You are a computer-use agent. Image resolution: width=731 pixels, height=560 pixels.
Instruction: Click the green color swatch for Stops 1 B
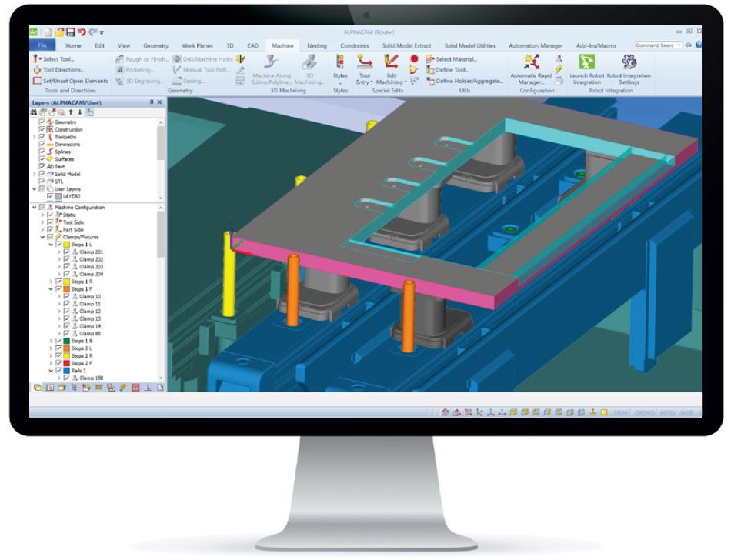tap(67, 341)
